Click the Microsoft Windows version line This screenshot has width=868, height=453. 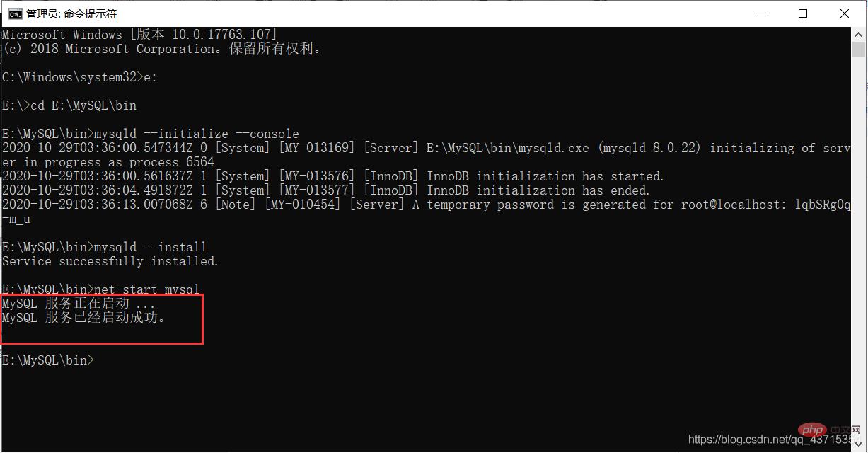click(x=139, y=35)
